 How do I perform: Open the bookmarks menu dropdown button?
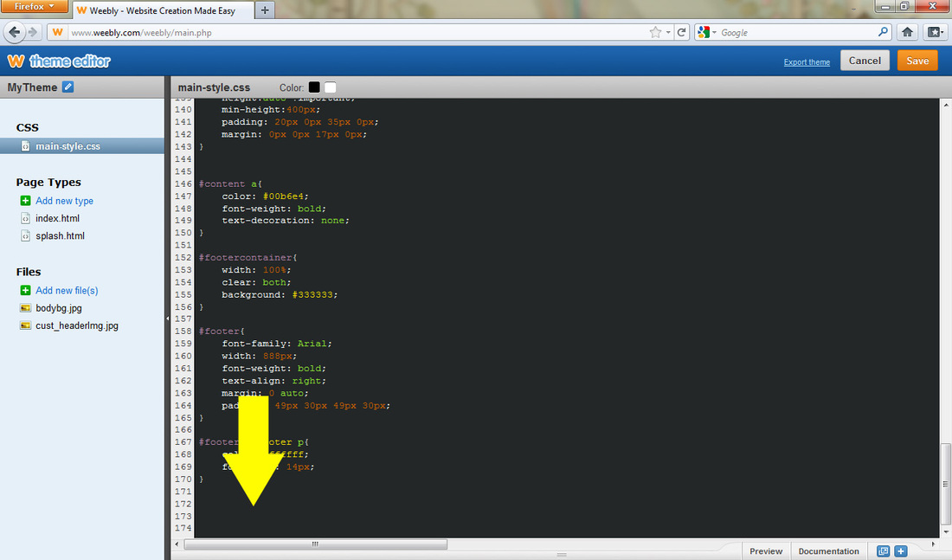coord(936,32)
